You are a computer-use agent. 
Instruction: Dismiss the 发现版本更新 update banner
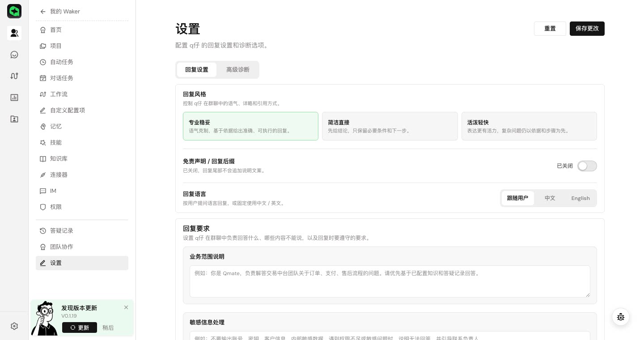(126, 307)
